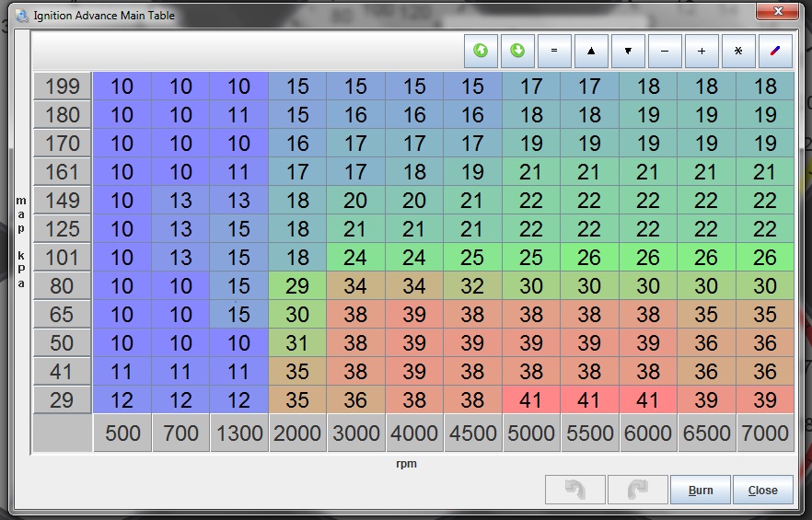The image size is (812, 520).
Task: Select the 149 kPa row header
Action: pyautogui.click(x=63, y=200)
